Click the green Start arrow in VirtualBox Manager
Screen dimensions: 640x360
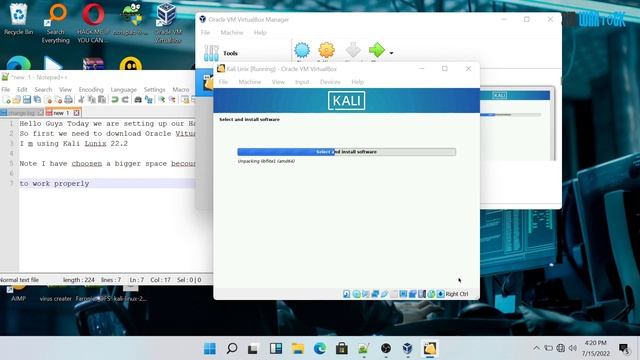click(x=377, y=50)
